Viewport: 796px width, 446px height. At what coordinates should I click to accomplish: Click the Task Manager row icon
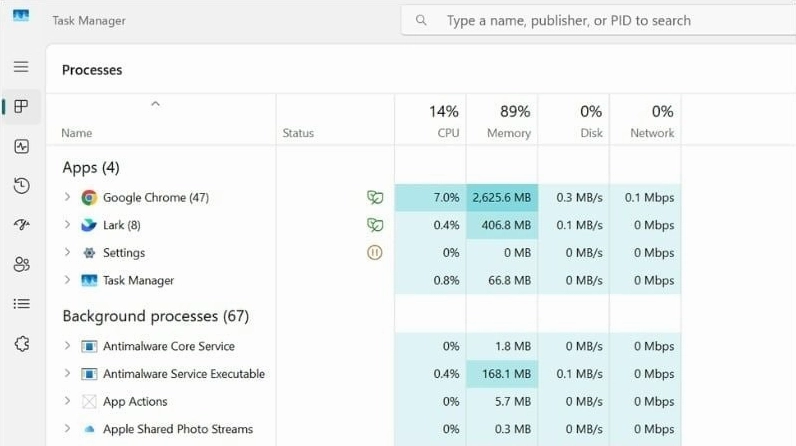click(x=89, y=281)
